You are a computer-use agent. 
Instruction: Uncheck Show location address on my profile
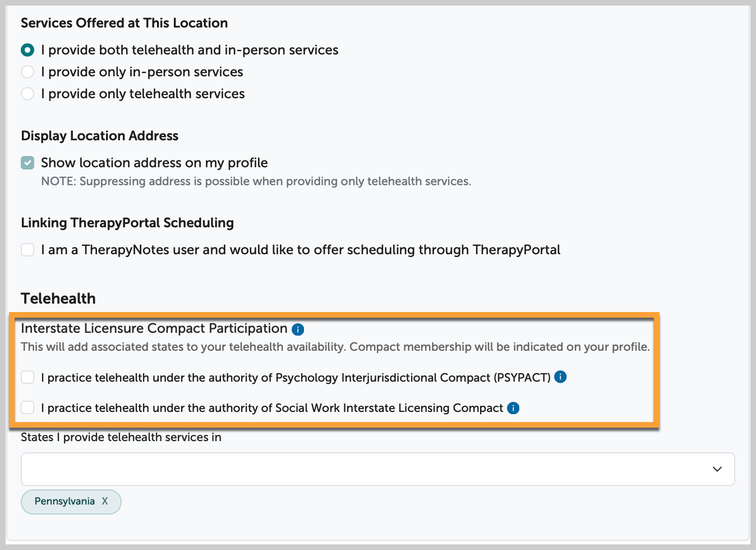pos(27,163)
